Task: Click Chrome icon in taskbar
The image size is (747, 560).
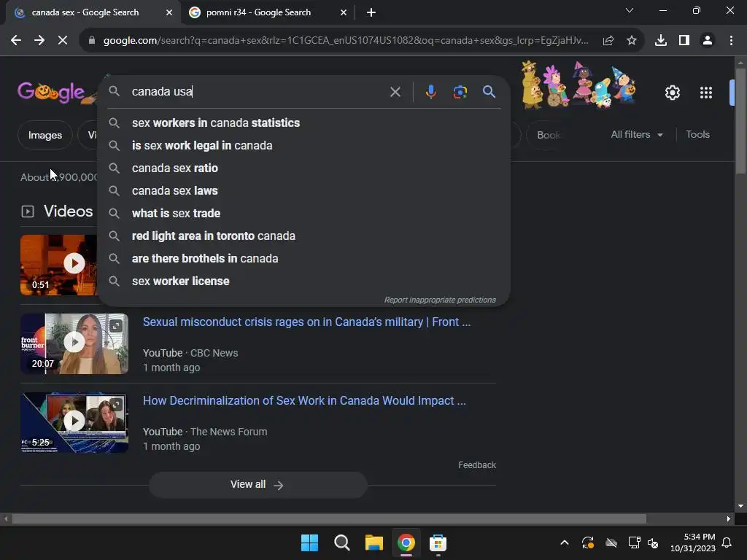Action: click(x=406, y=542)
